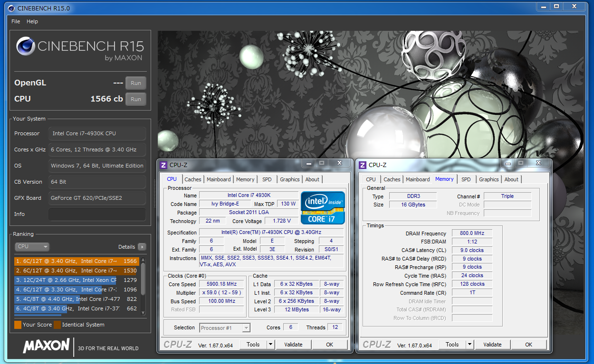Open the CPU ranking type dropdown
The image size is (594, 364).
(32, 247)
